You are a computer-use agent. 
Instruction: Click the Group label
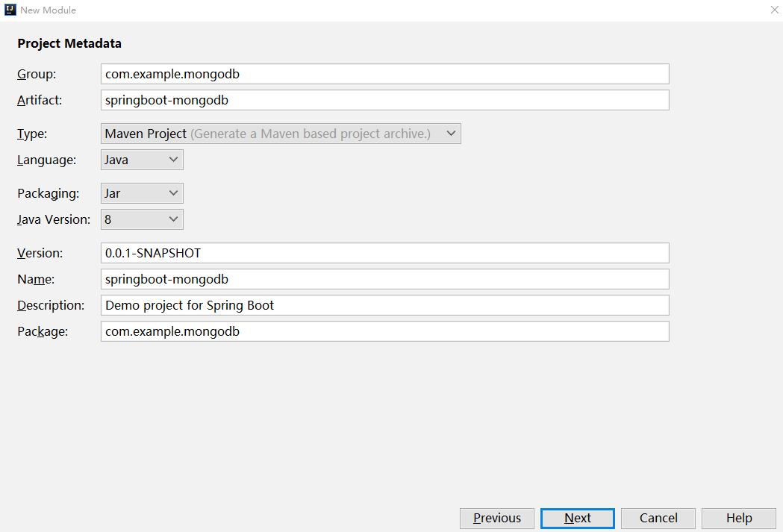pyautogui.click(x=37, y=74)
